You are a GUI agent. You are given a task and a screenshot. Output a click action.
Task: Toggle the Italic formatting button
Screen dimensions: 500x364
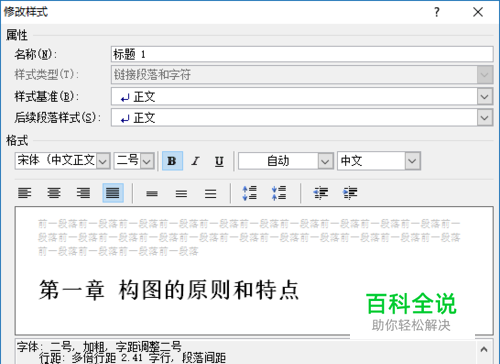[x=196, y=161]
